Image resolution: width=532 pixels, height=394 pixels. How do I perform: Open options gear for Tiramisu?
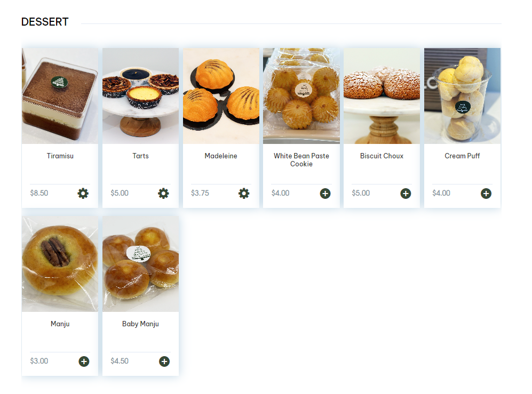[x=83, y=194]
